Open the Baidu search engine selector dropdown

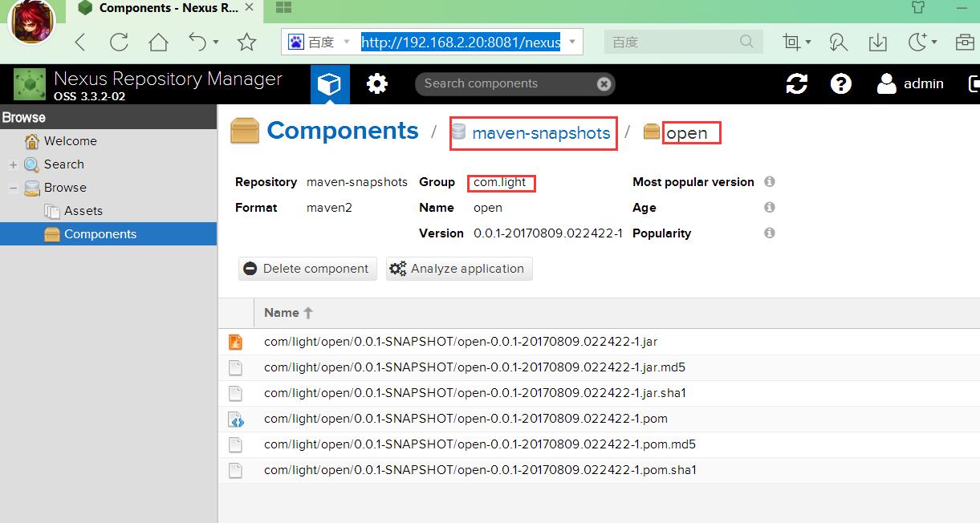[x=346, y=42]
